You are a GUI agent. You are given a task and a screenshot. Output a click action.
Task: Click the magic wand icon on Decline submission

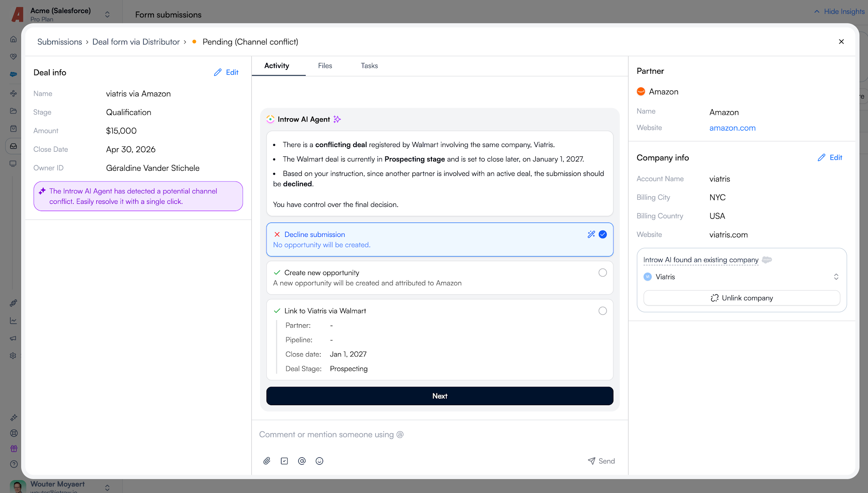(591, 234)
